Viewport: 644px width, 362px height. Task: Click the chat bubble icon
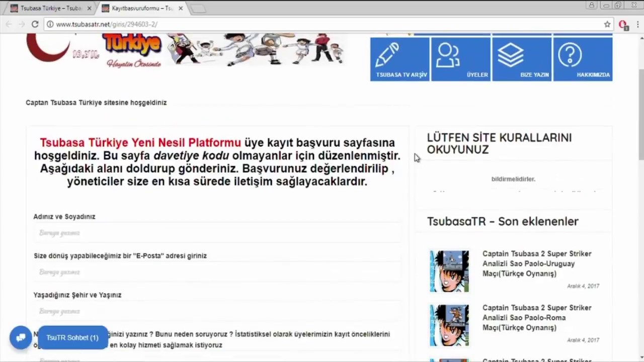point(21,338)
